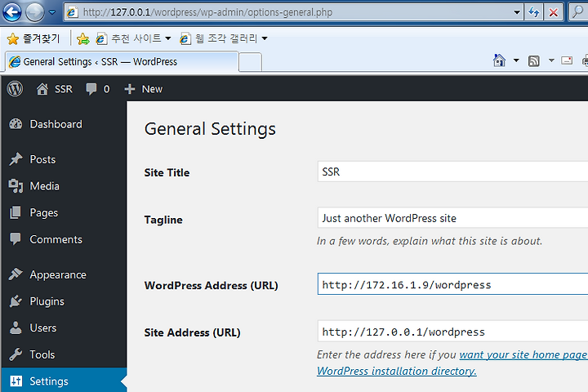Click the Site Title label
The image size is (588, 392).
(x=167, y=172)
